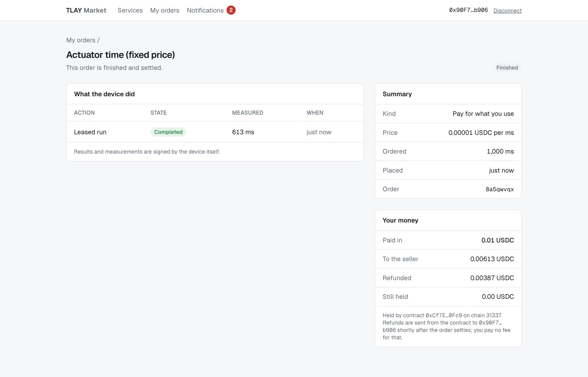Click the Still held 0.00 USDC value
The height and width of the screenshot is (377, 588).
pos(498,297)
